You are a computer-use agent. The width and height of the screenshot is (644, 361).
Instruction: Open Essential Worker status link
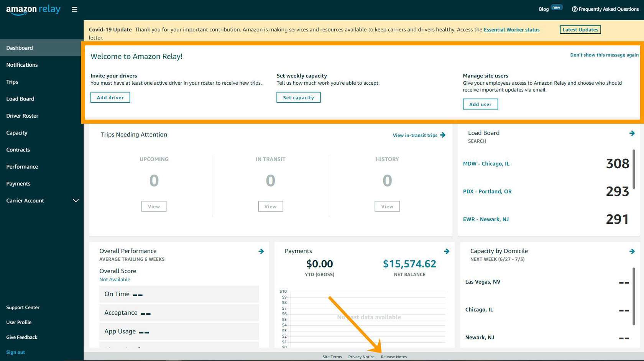point(511,30)
